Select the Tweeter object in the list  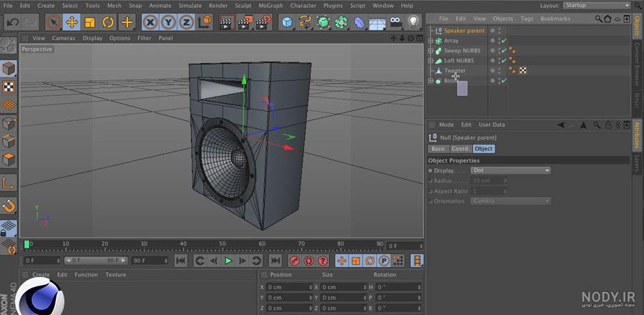454,71
